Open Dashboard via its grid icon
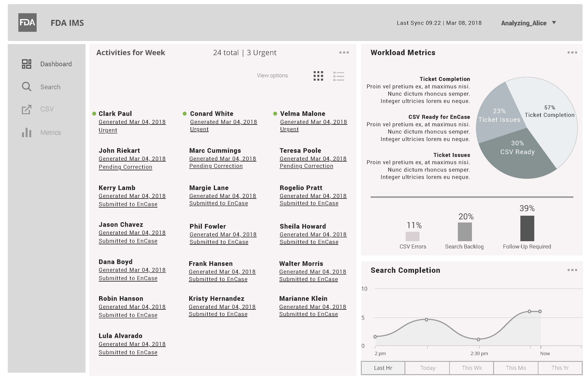This screenshot has height=391, width=588. click(x=26, y=64)
